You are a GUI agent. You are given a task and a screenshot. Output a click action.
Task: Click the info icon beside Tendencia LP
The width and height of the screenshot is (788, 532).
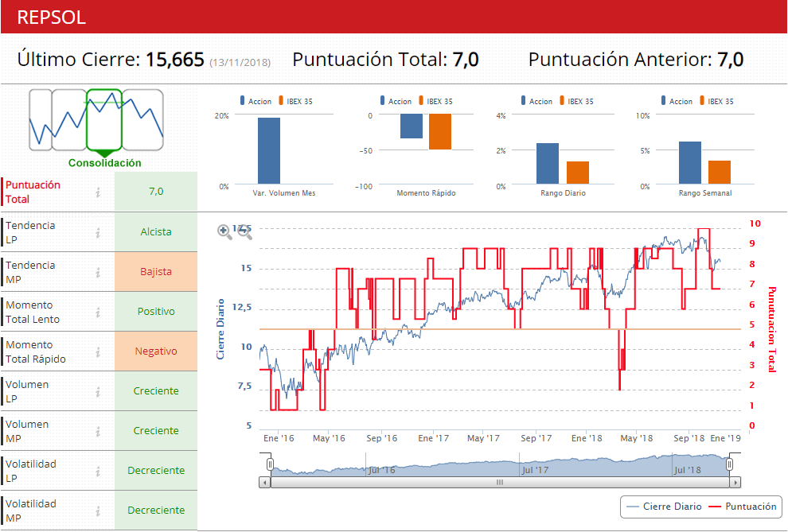pos(98,233)
